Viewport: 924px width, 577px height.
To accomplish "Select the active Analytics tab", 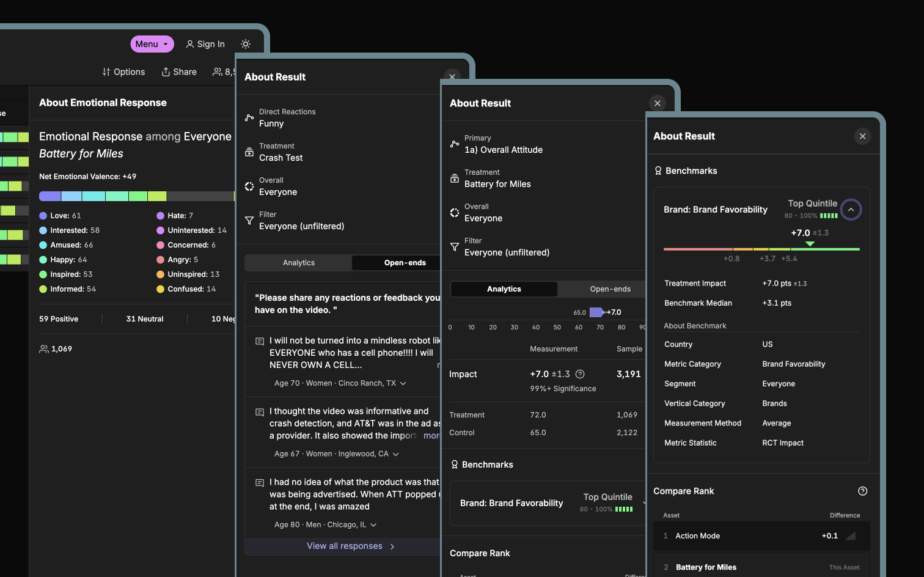I will 504,289.
